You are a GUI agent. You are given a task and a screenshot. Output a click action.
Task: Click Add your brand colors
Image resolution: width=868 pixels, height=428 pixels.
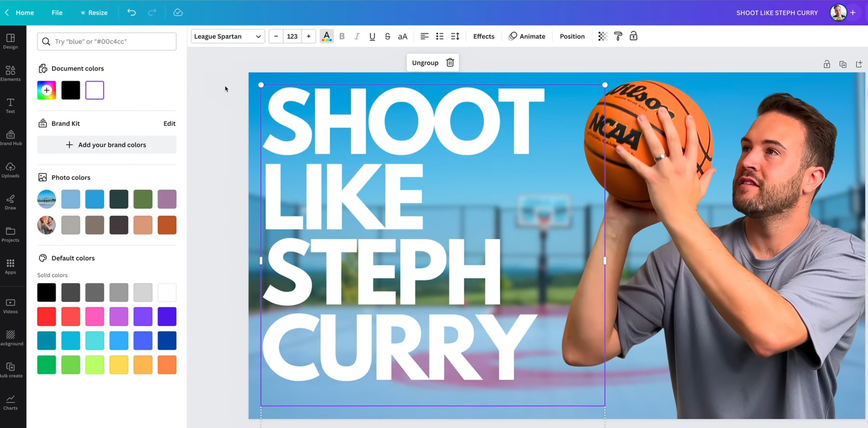[107, 145]
